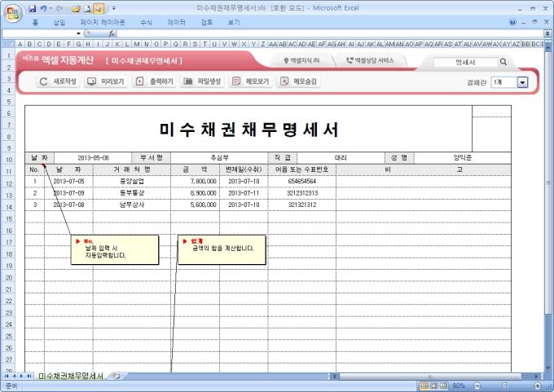Click the zoom out minus button
Viewport: 554px width, 392px height.
pos(477,385)
